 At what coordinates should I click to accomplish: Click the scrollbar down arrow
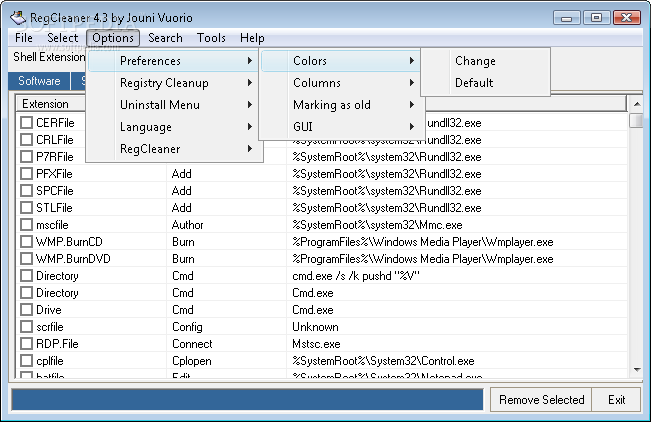[x=637, y=370]
